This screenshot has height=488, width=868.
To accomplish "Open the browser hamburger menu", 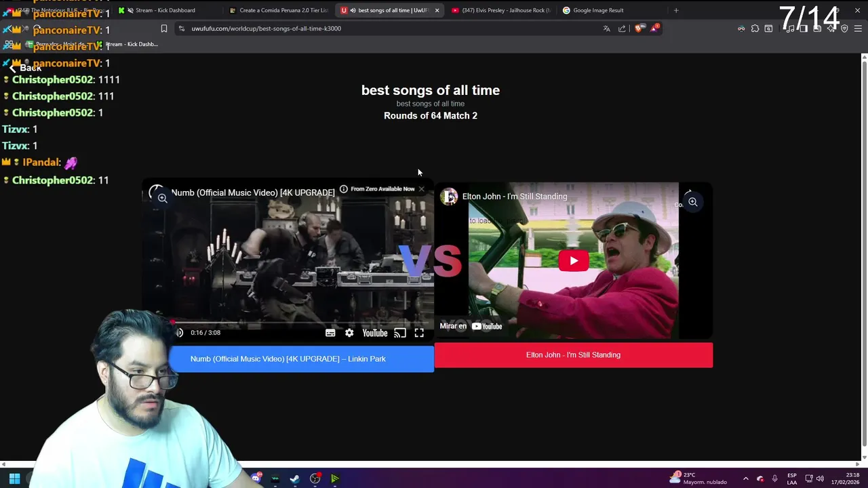I will 858,28.
